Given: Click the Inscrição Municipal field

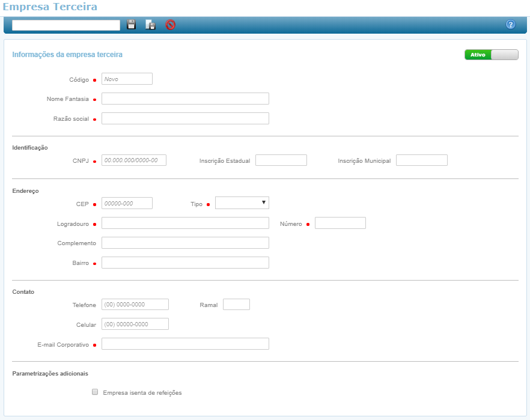Looking at the screenshot, I should point(421,160).
